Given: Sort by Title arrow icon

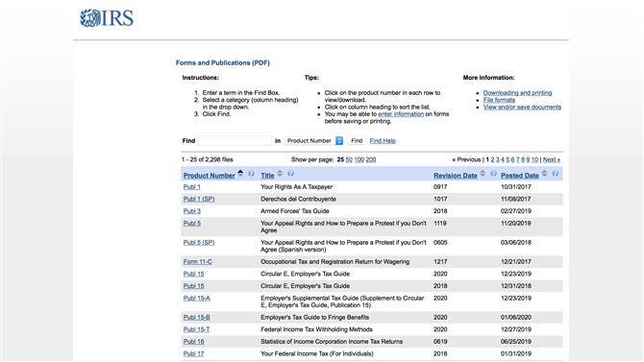Looking at the screenshot, I should 280,173.
